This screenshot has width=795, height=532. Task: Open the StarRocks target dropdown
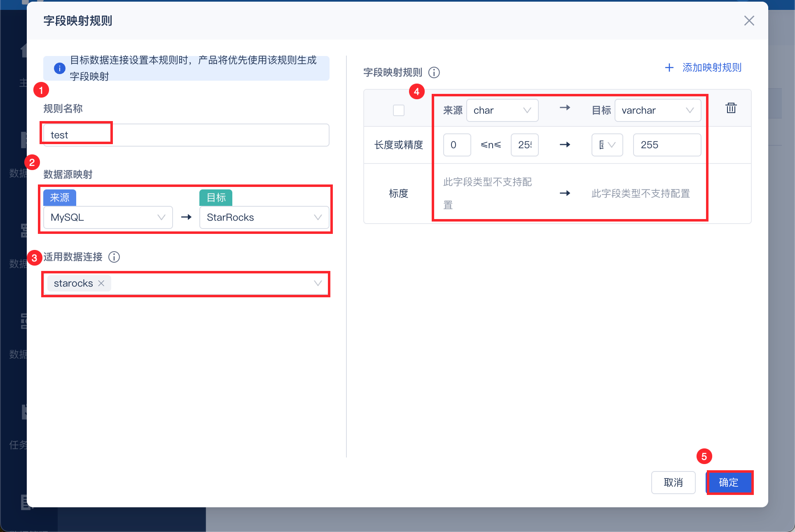[264, 217]
